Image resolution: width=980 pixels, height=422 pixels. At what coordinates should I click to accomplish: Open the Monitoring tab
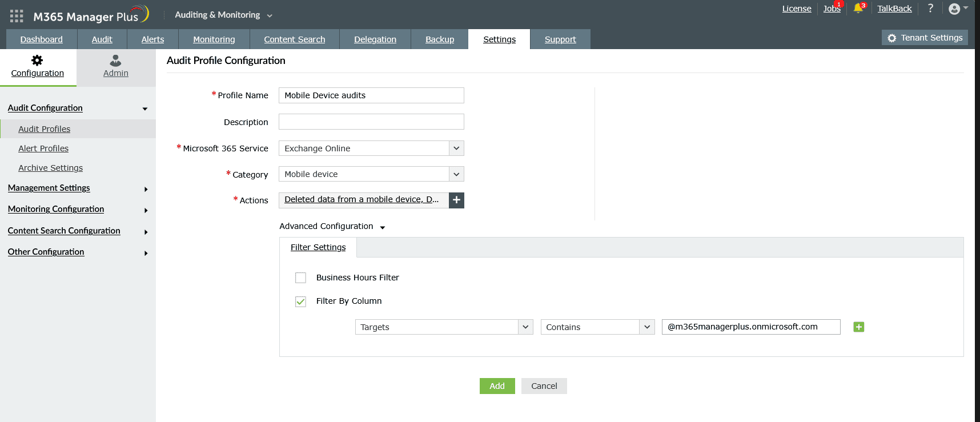tap(214, 39)
